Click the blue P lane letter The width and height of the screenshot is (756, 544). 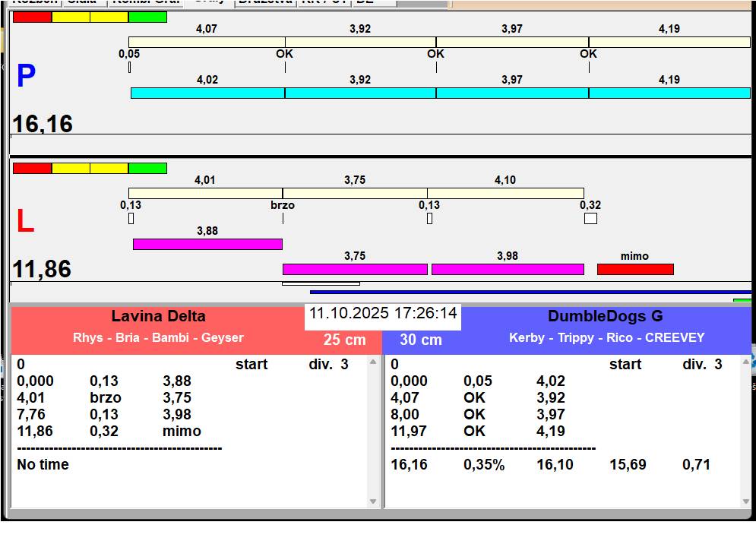click(x=26, y=77)
